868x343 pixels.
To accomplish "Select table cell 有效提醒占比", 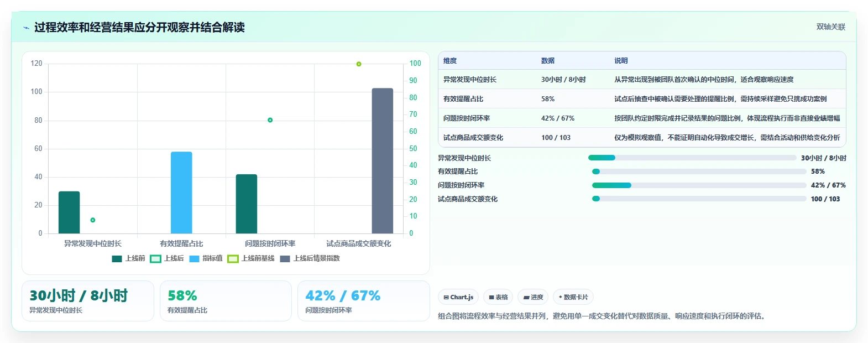I will click(463, 99).
